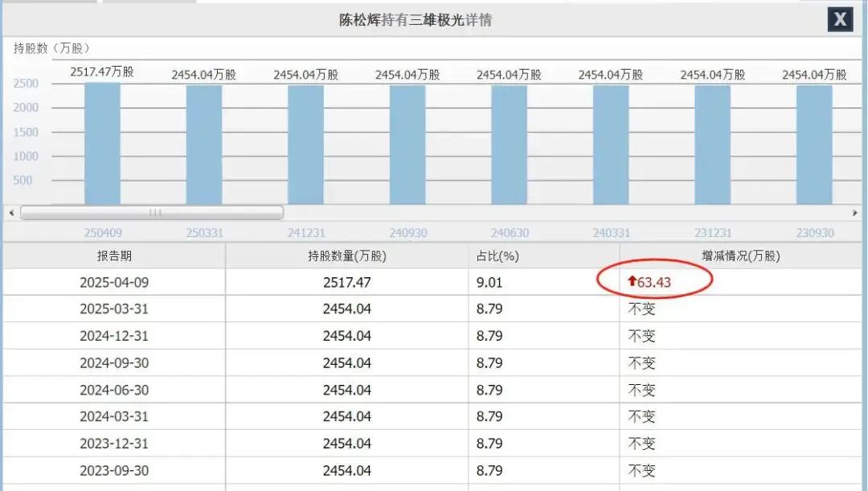
Task: Click the 2517.47 holdings cell
Action: (x=347, y=282)
